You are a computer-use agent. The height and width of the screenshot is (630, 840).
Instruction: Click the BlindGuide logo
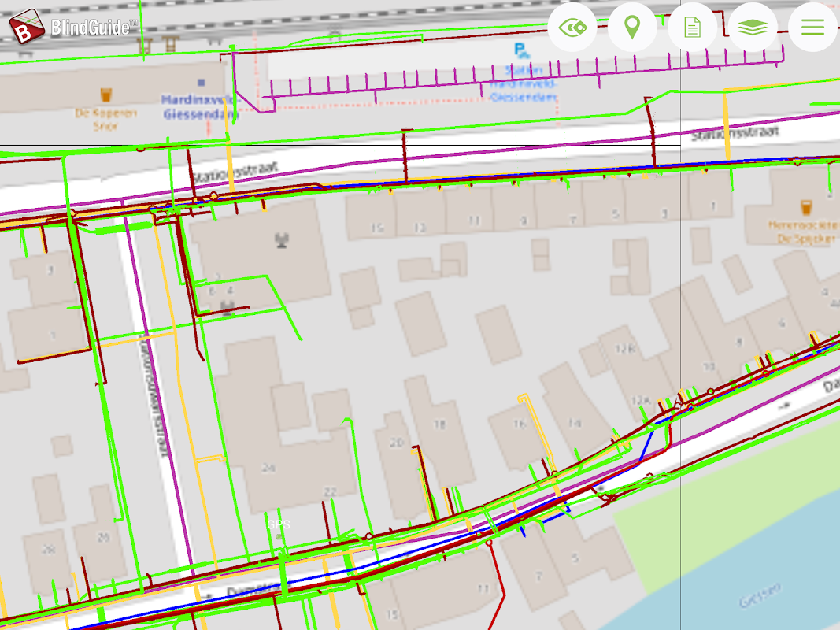pyautogui.click(x=72, y=27)
